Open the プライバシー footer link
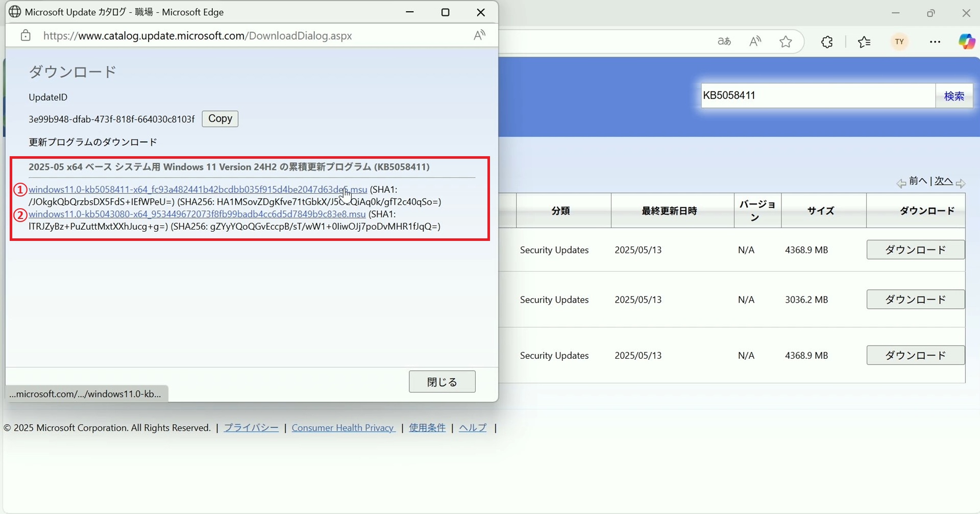Viewport: 980px width, 514px height. coord(251,428)
